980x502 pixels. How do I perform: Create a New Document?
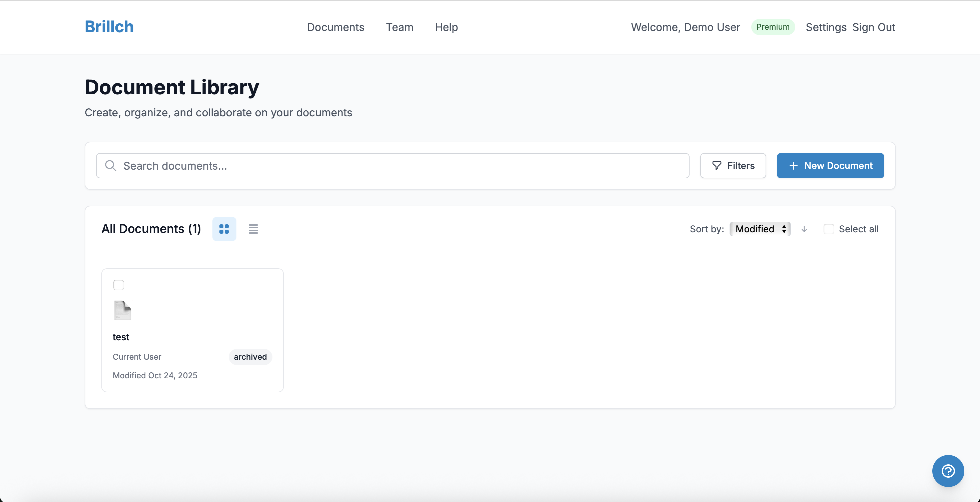830,166
